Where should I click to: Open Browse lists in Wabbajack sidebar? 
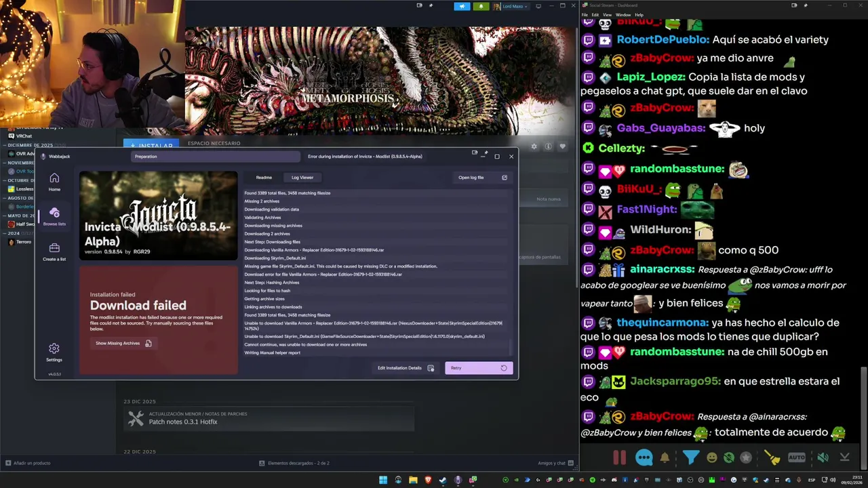[x=54, y=216]
